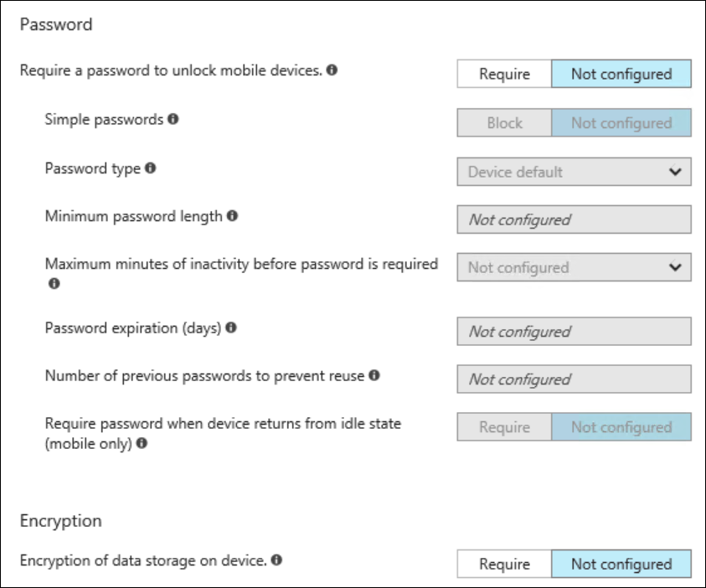
Task: Open the Password type Device default dropdown
Action: pyautogui.click(x=574, y=172)
